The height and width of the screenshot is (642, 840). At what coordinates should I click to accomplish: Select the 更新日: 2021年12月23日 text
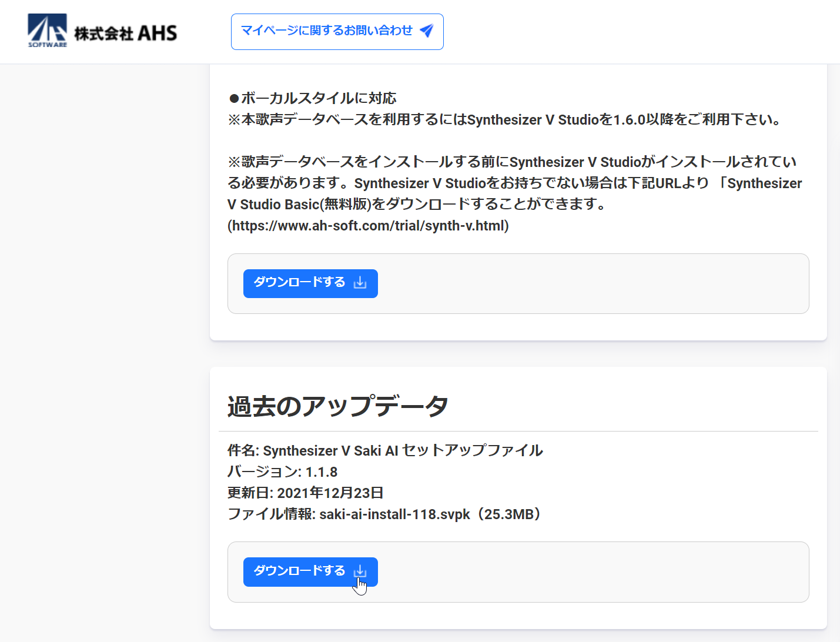pyautogui.click(x=306, y=493)
